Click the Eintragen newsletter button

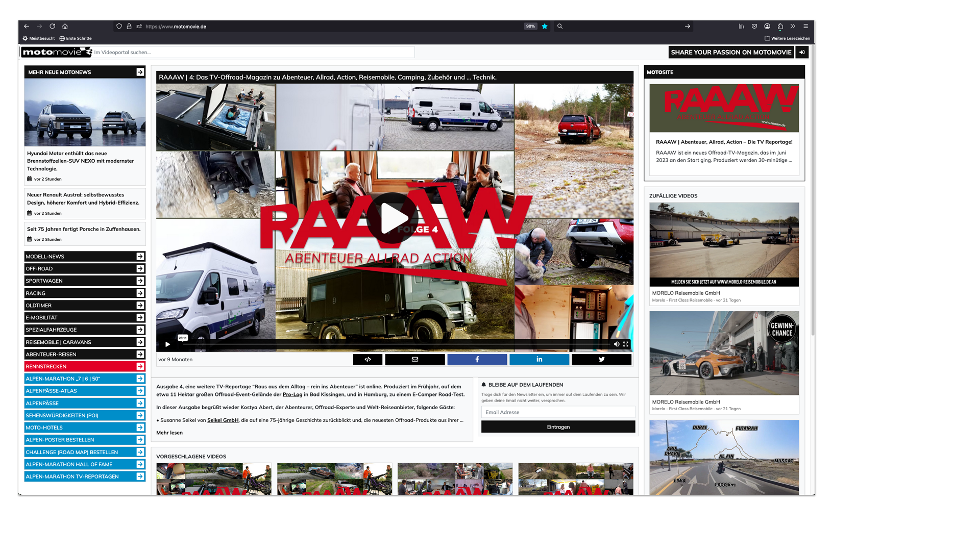pos(558,427)
